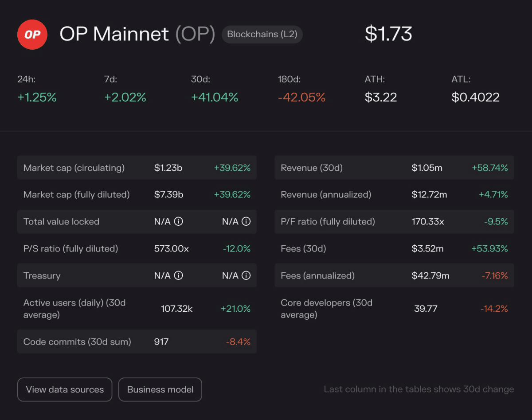Click info icon in Total value locked change column
Image resolution: width=532 pixels, height=420 pixels.
click(246, 221)
